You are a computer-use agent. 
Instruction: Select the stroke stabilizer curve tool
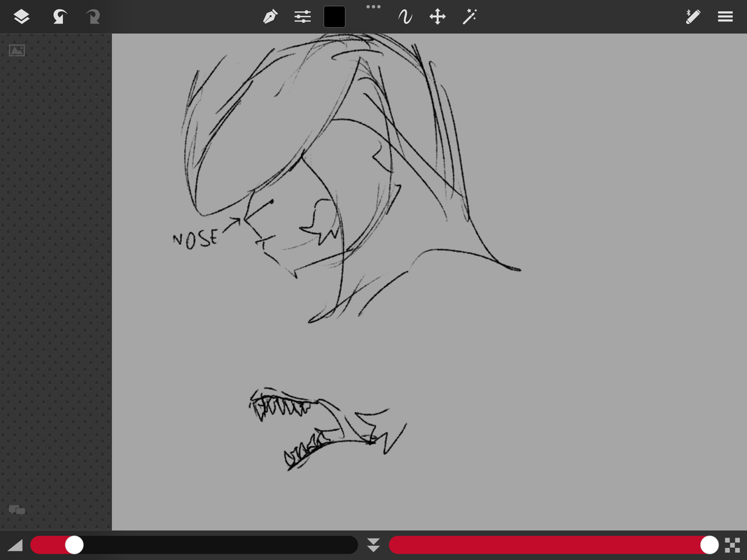tap(405, 17)
